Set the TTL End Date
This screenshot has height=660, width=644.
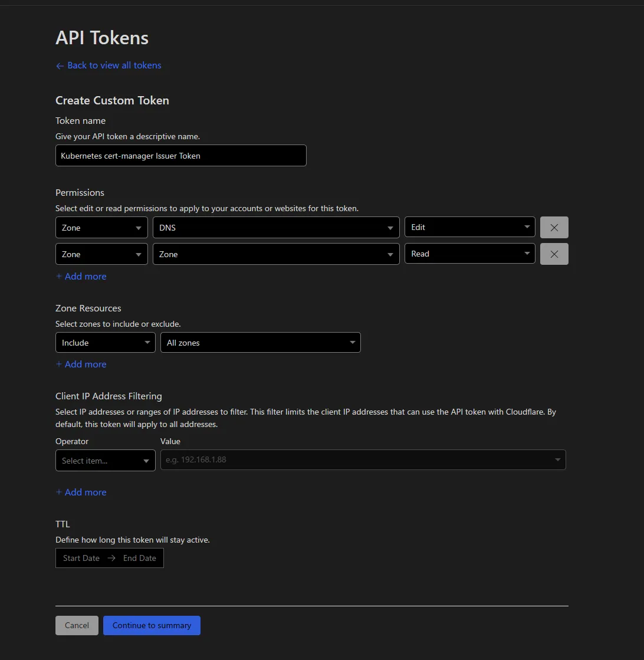140,558
